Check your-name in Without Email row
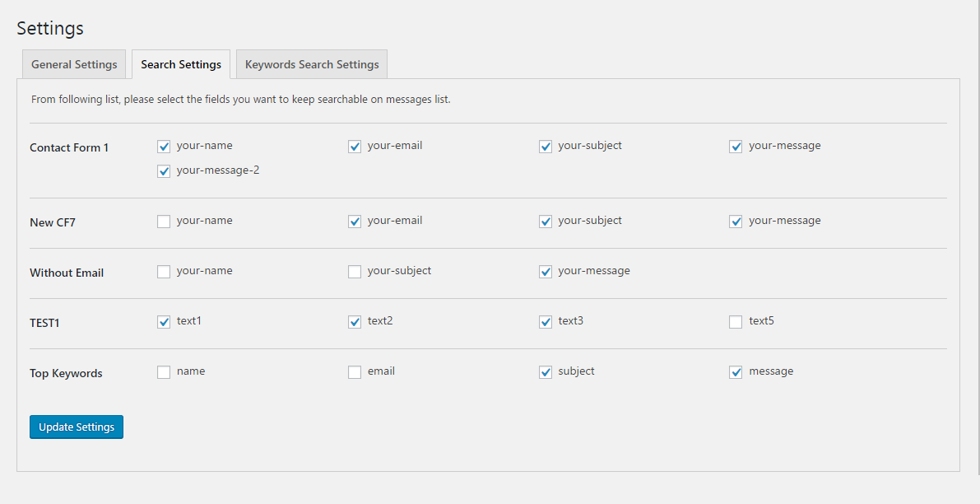Viewport: 980px width, 504px height. (164, 272)
